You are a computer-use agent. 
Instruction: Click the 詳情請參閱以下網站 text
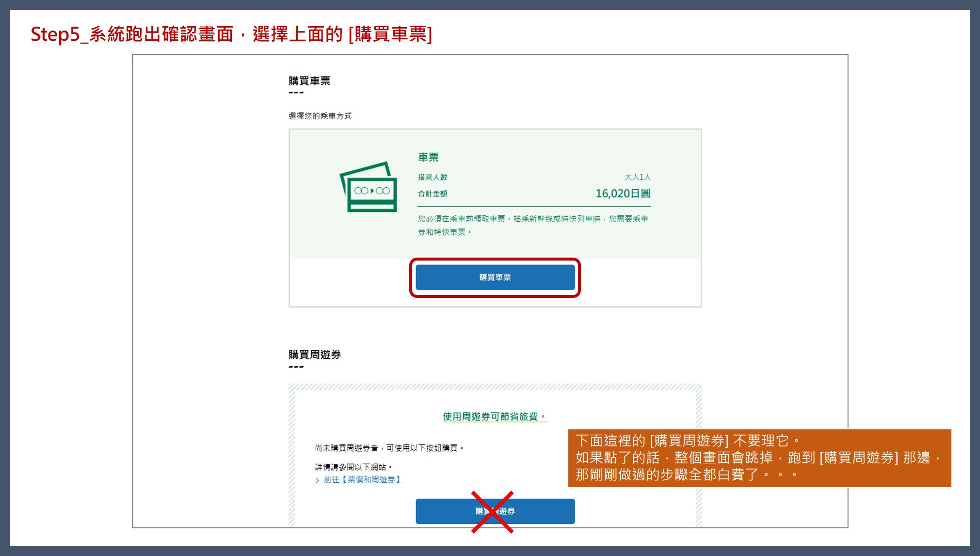tap(353, 467)
